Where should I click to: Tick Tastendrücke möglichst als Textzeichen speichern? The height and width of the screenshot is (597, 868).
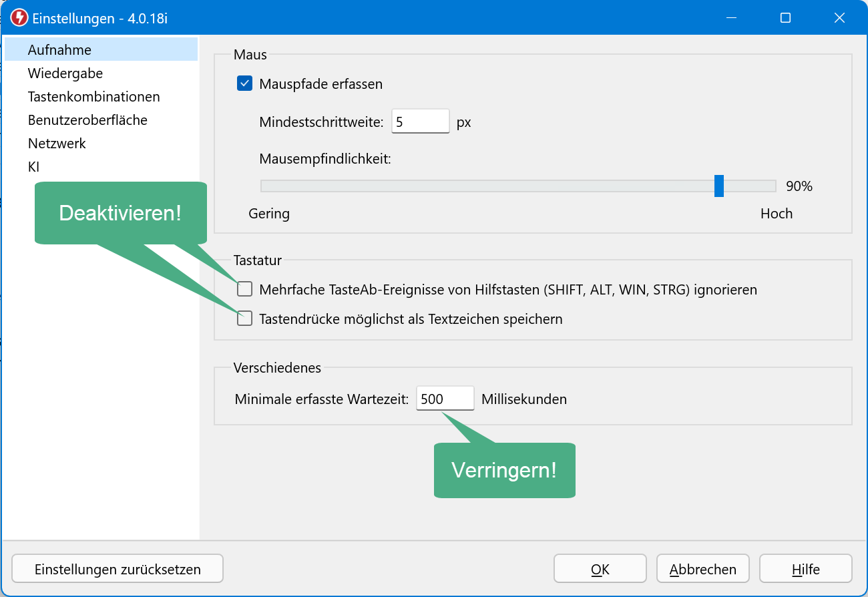[x=245, y=319]
